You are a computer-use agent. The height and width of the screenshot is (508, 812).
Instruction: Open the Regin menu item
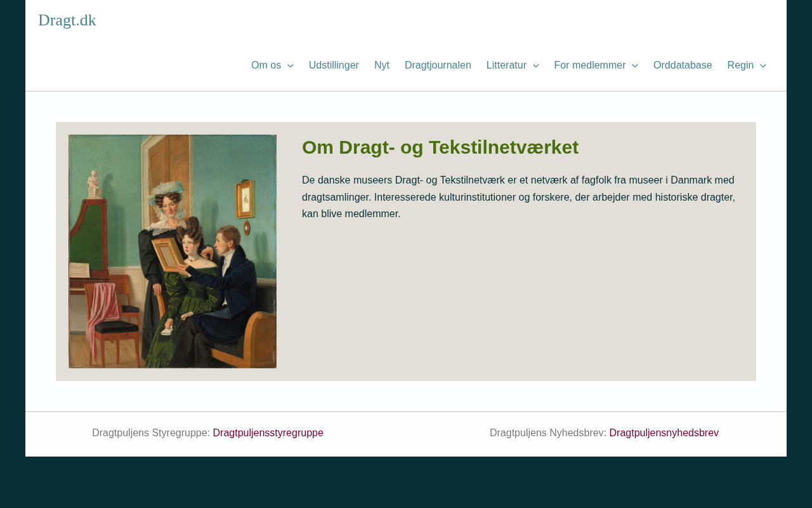(x=740, y=65)
